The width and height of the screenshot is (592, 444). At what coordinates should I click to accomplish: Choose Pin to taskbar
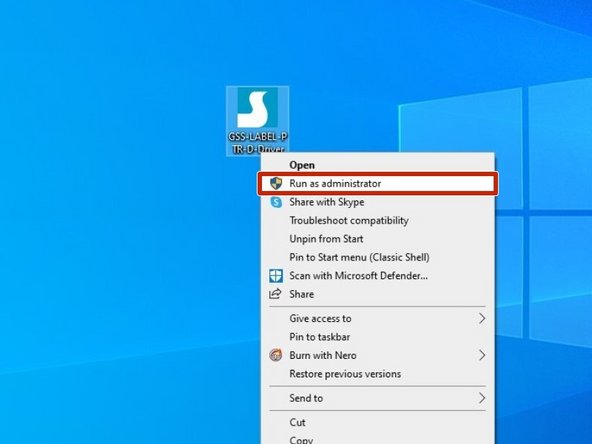click(x=378, y=337)
